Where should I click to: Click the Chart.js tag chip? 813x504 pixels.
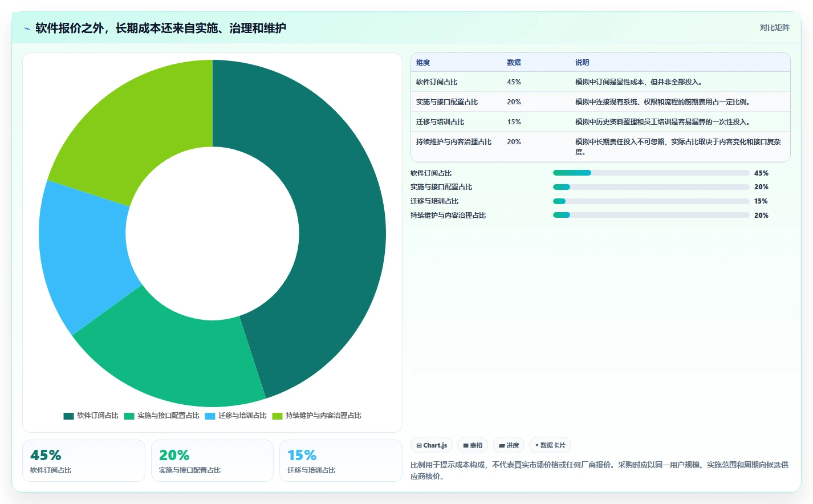tap(432, 445)
